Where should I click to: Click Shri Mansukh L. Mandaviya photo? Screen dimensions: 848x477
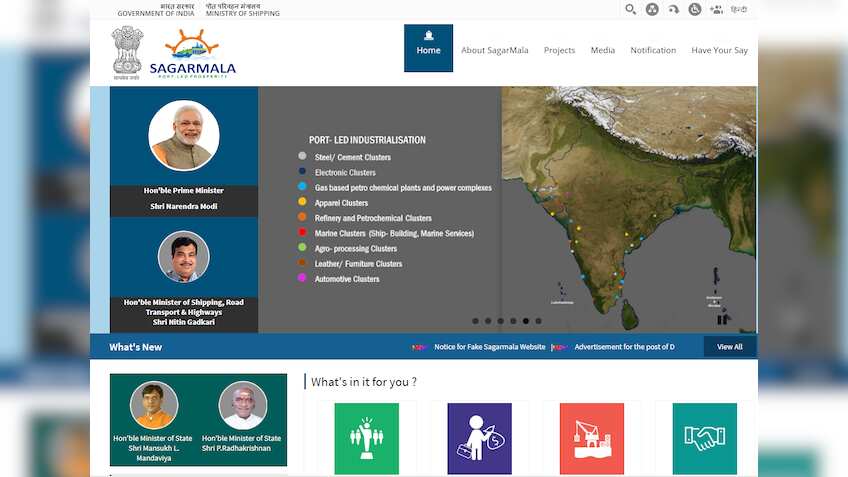tap(154, 405)
